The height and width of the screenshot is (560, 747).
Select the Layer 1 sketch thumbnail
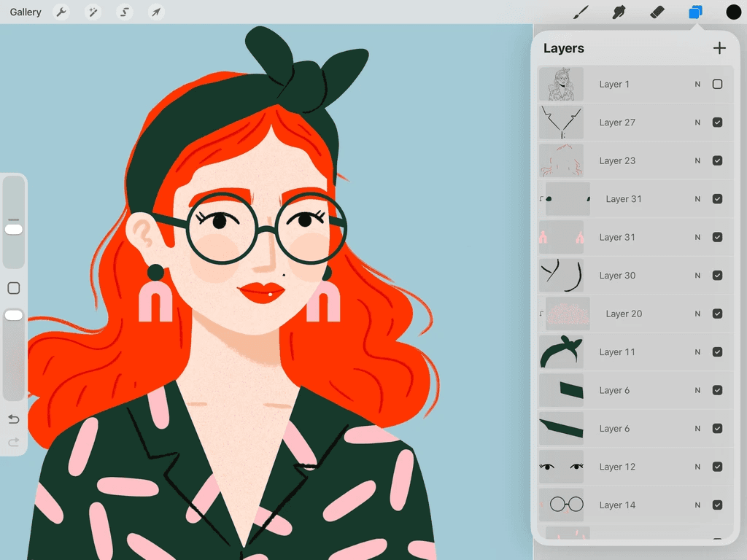coord(561,85)
